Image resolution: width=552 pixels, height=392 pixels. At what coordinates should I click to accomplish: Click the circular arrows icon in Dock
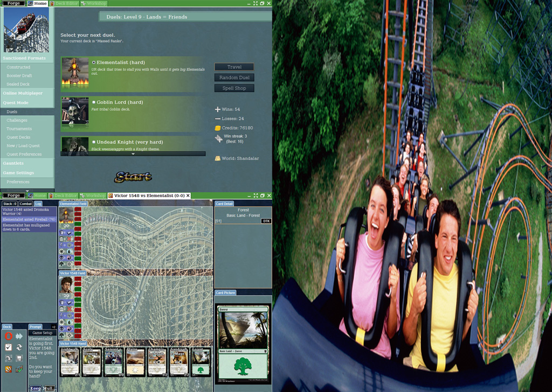[x=19, y=347]
